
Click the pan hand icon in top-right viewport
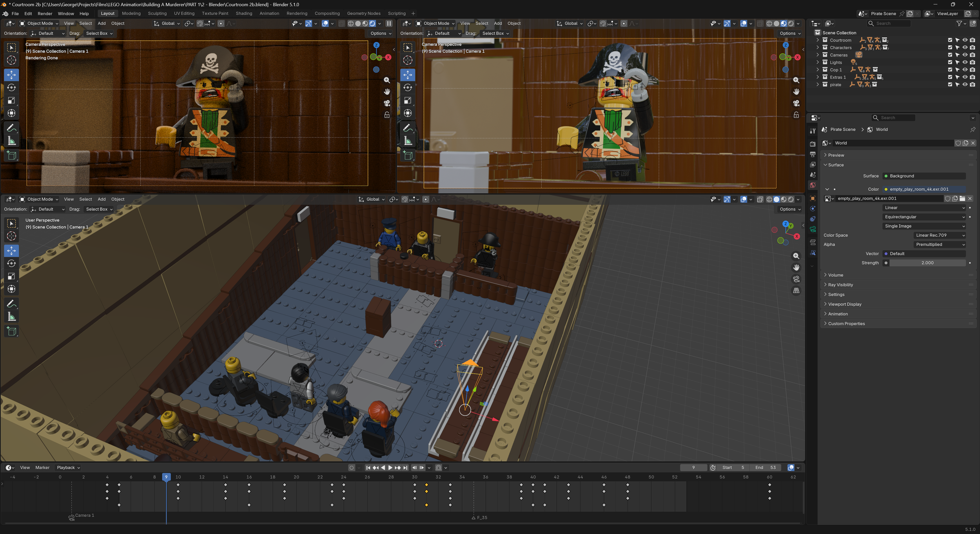(796, 91)
